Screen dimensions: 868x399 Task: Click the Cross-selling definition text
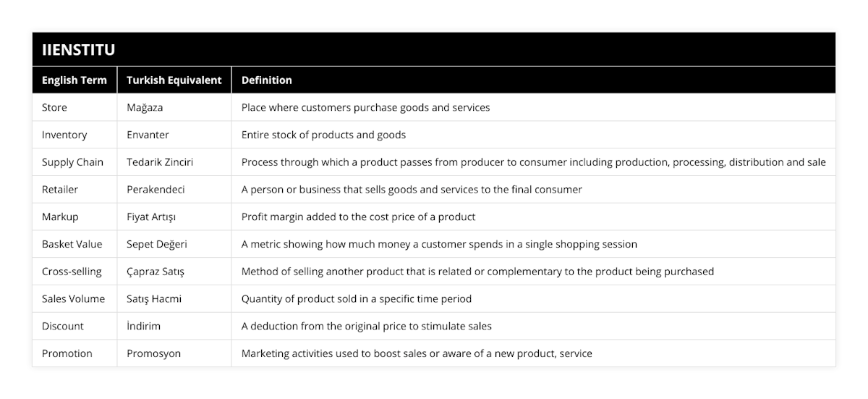[x=477, y=272]
